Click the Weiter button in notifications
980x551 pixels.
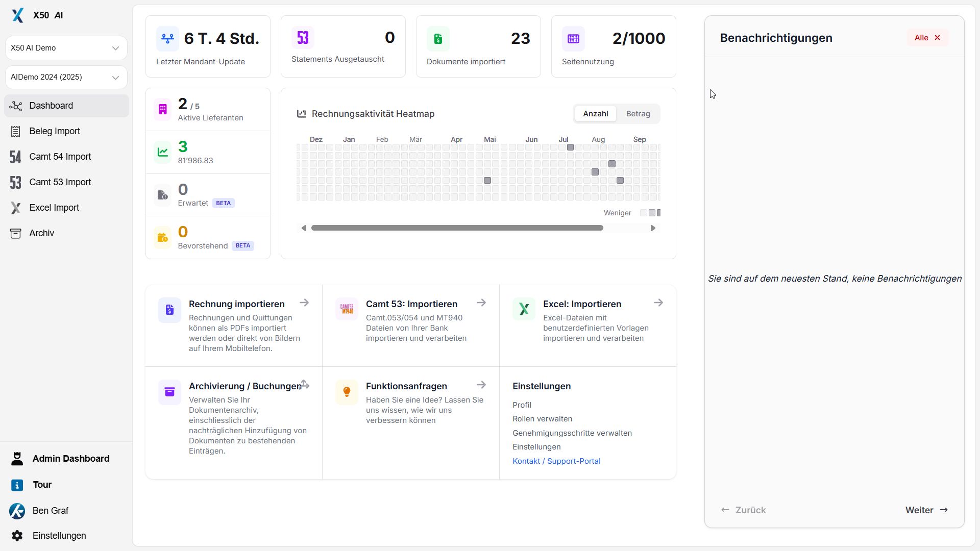[926, 510]
